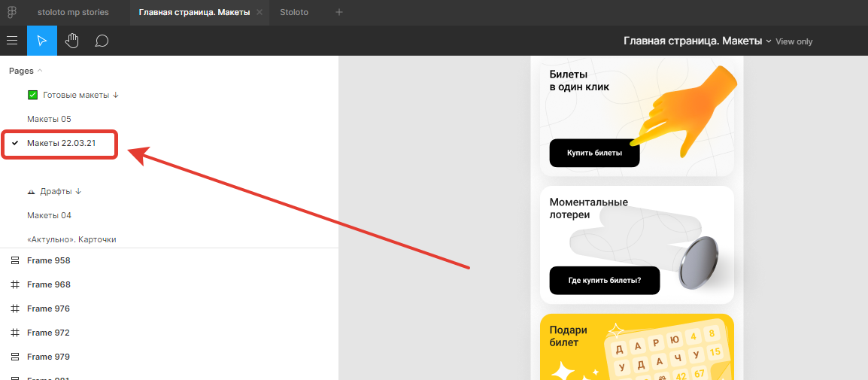
Task: Select the Move arrow tool
Action: (42, 41)
